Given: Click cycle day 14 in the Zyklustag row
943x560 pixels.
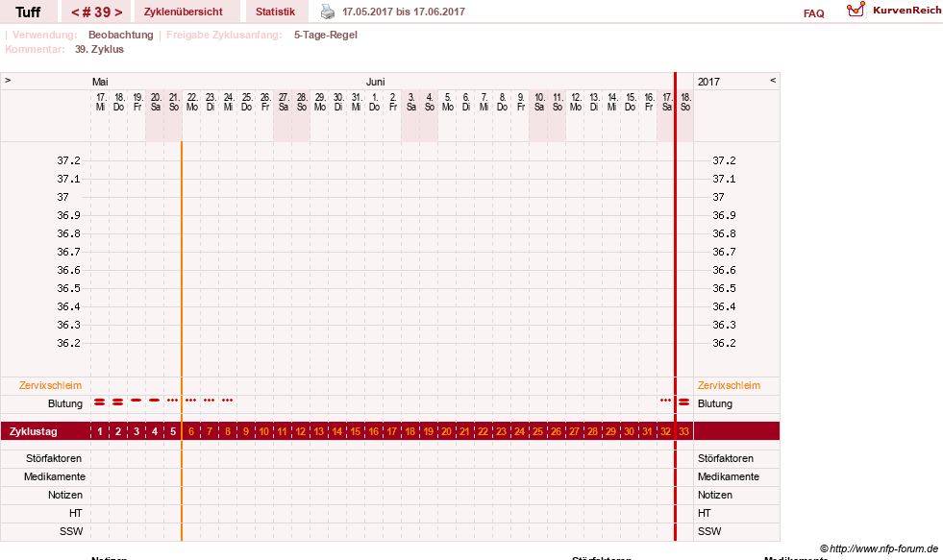Looking at the screenshot, I should [336, 431].
